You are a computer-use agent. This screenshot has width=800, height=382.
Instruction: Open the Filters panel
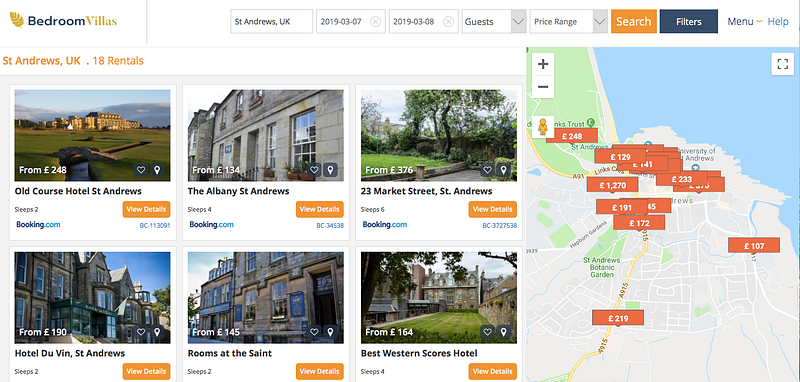click(689, 21)
